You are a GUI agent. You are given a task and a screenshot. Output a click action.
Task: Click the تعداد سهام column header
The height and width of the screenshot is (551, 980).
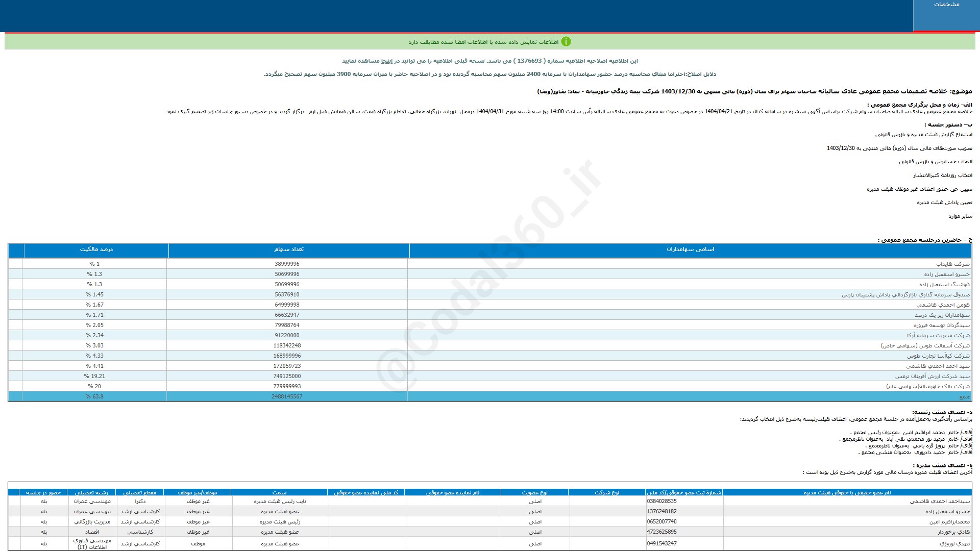288,249
